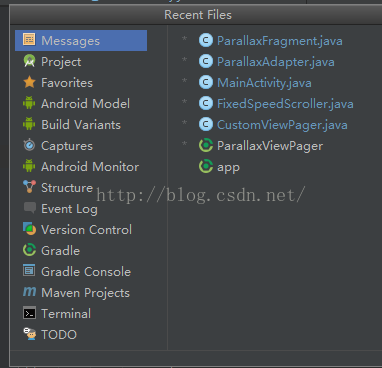This screenshot has height=368, width=382.
Task: Click the Version Control icon
Action: point(29,229)
